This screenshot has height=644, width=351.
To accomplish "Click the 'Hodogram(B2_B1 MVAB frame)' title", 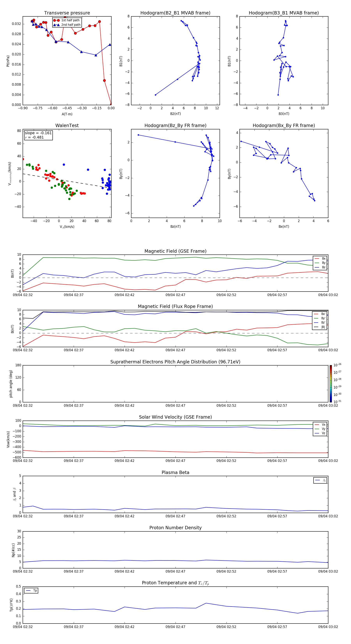I will coord(175,13).
